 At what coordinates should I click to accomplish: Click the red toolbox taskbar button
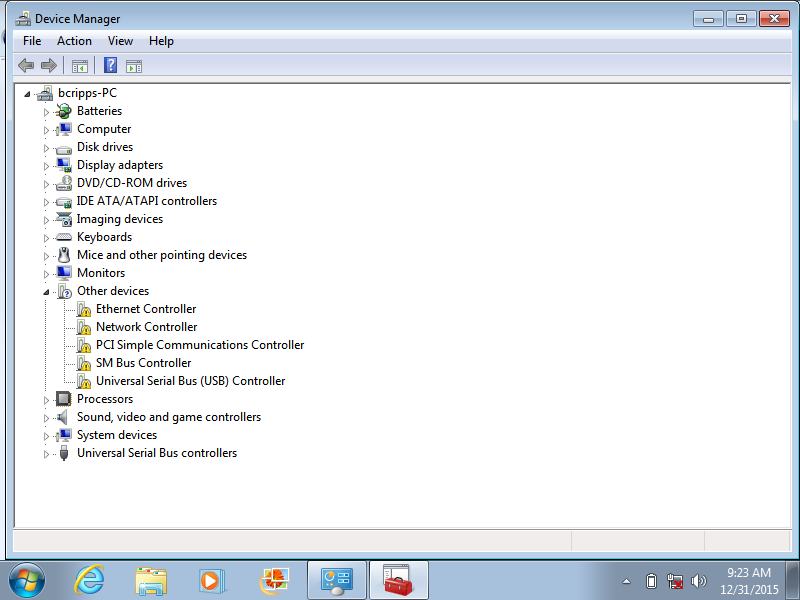(x=398, y=580)
